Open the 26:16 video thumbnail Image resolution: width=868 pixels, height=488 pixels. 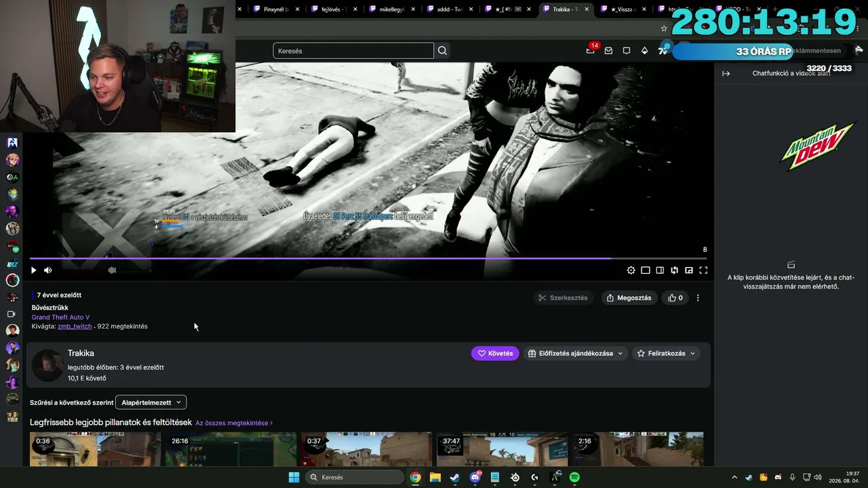coord(231,449)
